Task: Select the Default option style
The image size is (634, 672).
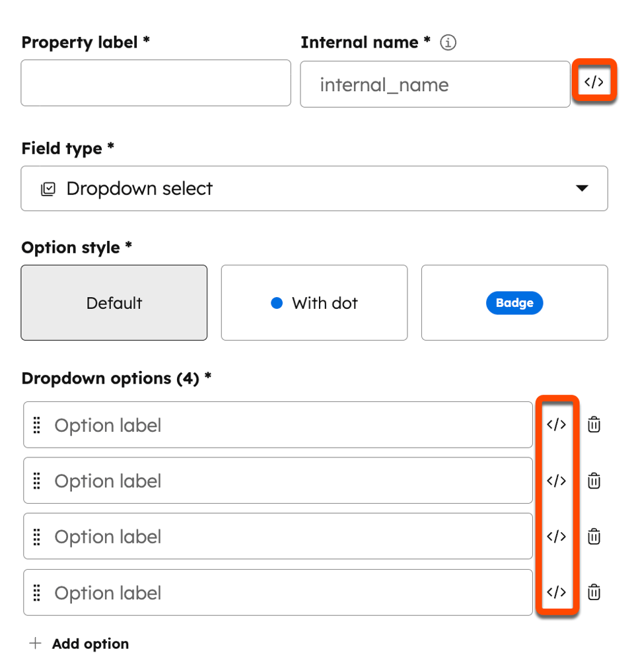Action: [x=114, y=302]
